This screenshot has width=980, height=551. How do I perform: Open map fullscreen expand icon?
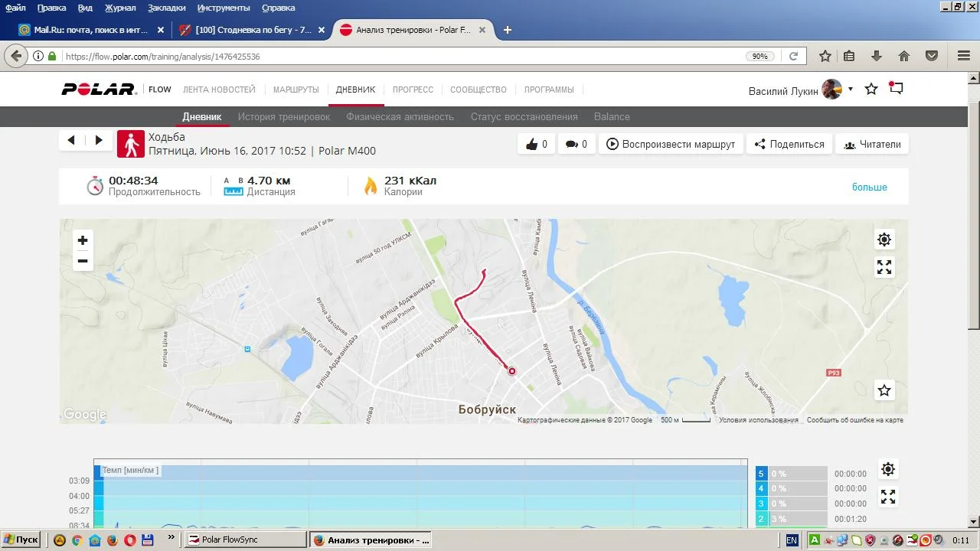pyautogui.click(x=884, y=267)
